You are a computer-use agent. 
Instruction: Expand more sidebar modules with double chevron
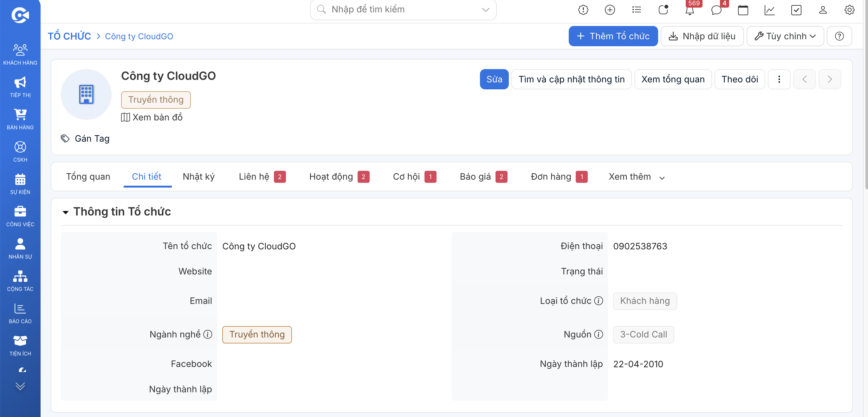pyautogui.click(x=20, y=386)
